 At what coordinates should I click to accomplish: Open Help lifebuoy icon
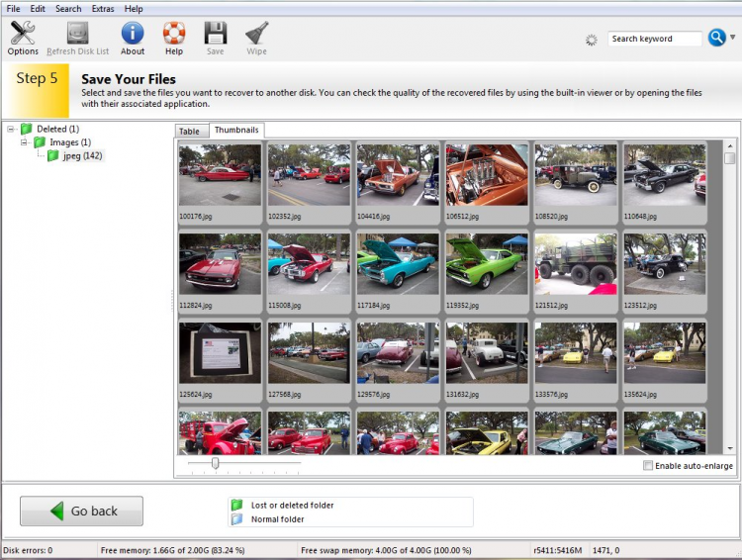pyautogui.click(x=174, y=34)
